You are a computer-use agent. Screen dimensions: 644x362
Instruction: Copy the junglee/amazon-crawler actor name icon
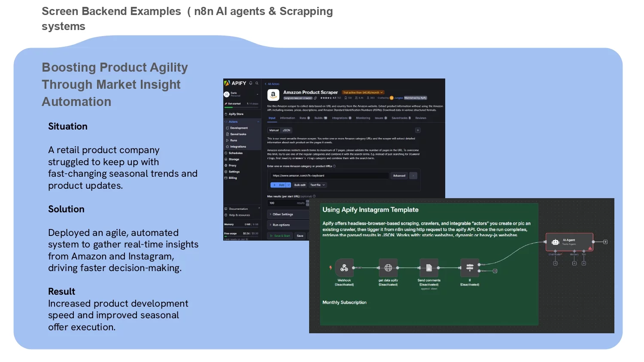coord(316,98)
